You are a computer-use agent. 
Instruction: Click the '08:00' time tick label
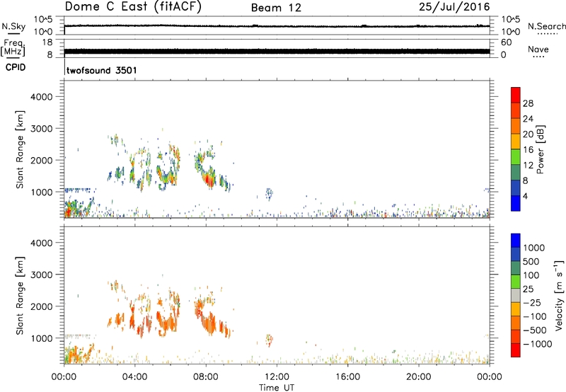[206, 377]
